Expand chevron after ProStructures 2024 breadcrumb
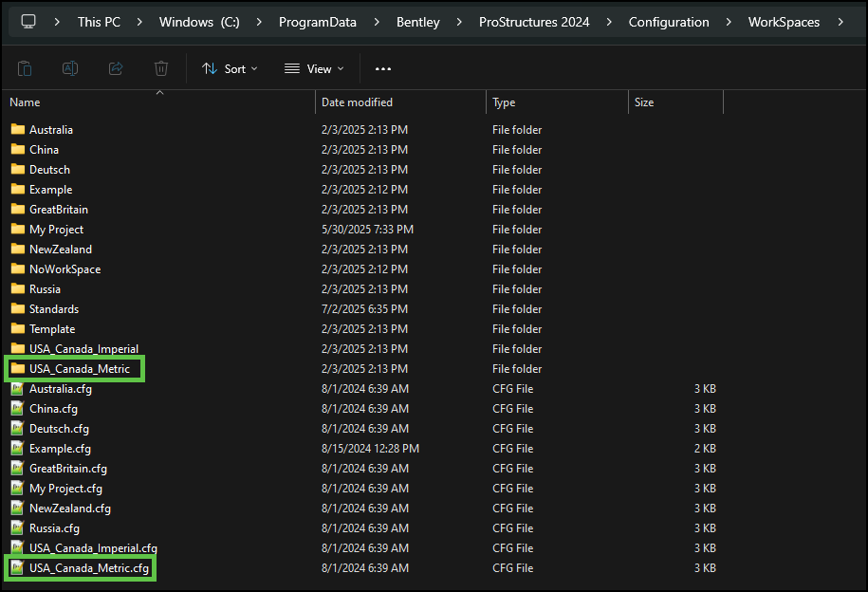This screenshot has height=592, width=868. [609, 22]
